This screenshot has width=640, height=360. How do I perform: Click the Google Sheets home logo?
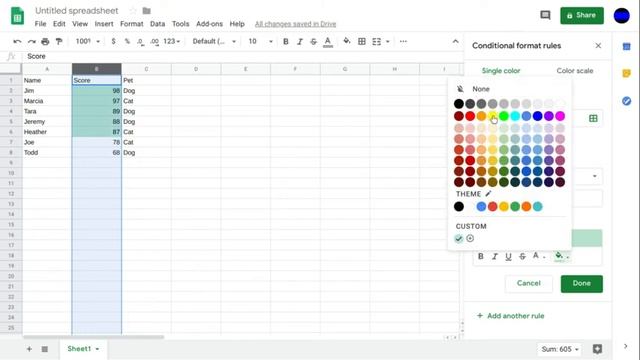point(17,16)
